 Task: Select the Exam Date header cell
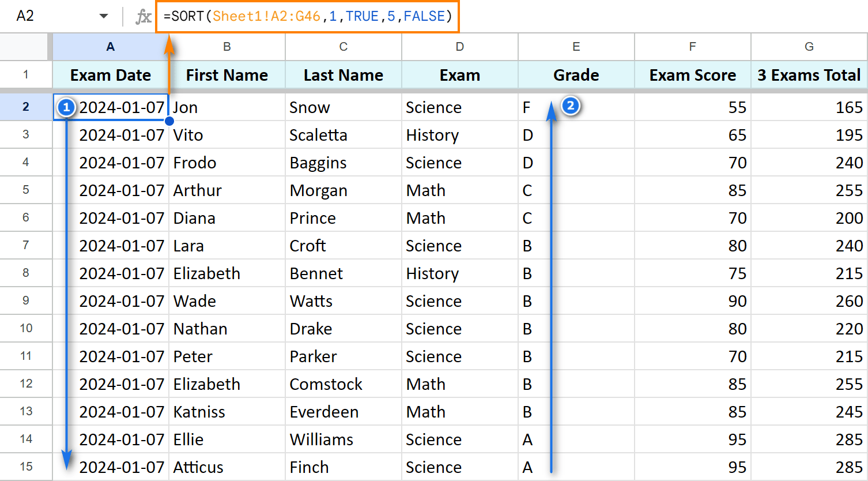pos(110,75)
